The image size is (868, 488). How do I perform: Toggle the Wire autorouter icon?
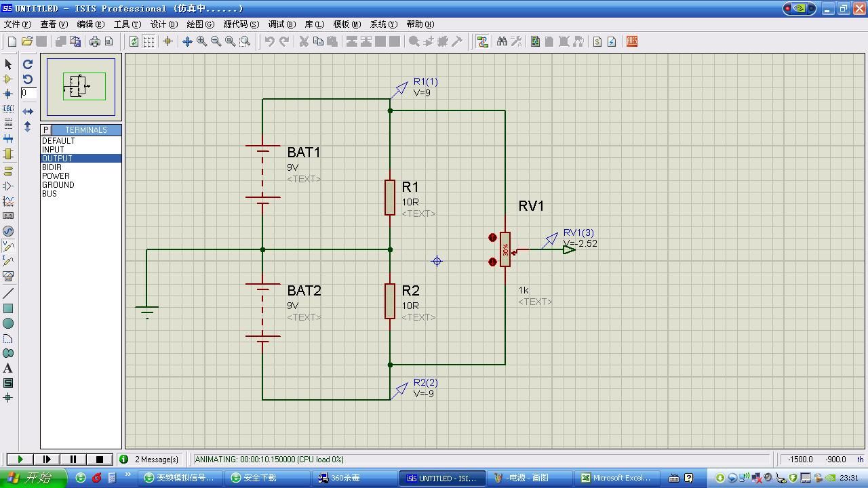482,41
